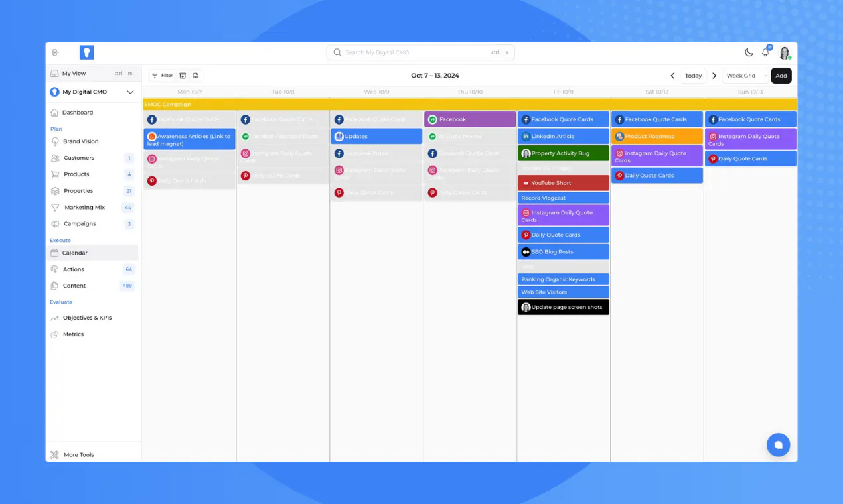Open Metrics in the sidebar
The image size is (843, 504).
[93, 334]
